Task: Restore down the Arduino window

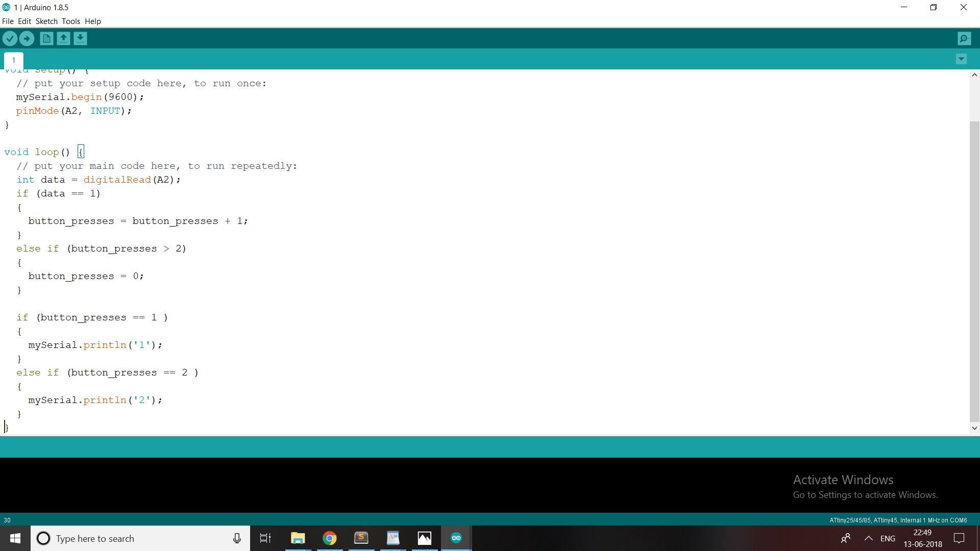Action: 934,7
